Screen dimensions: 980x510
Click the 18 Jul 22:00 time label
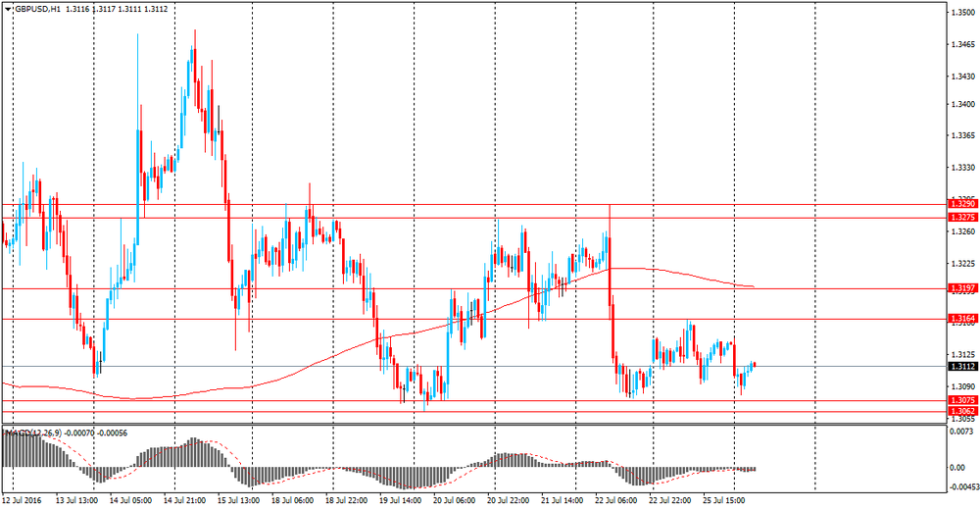tap(346, 500)
